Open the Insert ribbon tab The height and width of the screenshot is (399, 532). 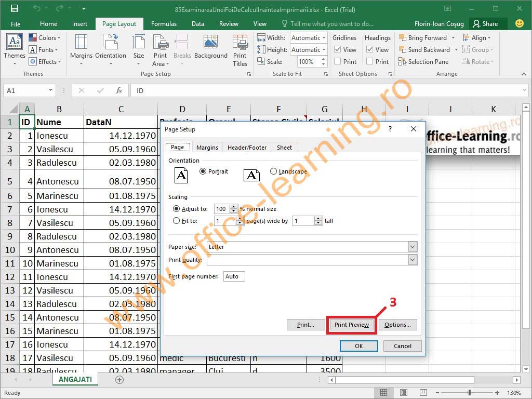click(79, 24)
